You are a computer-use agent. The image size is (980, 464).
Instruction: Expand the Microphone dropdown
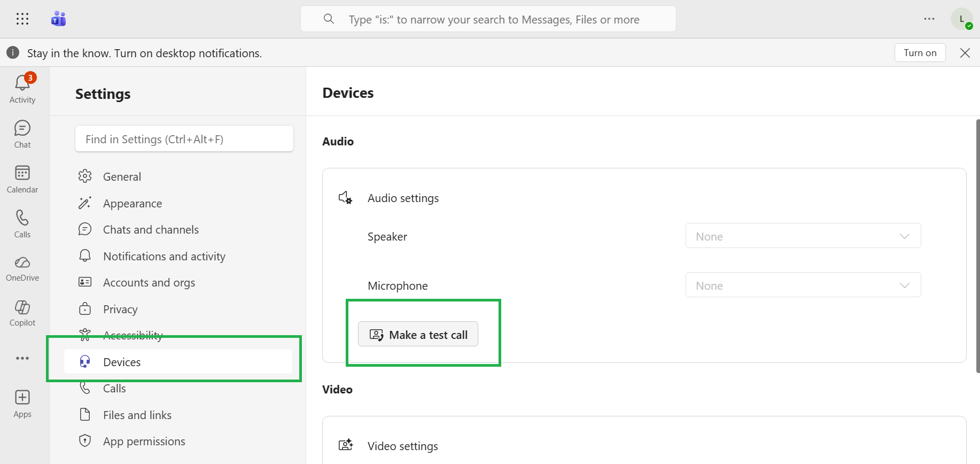[x=803, y=285]
